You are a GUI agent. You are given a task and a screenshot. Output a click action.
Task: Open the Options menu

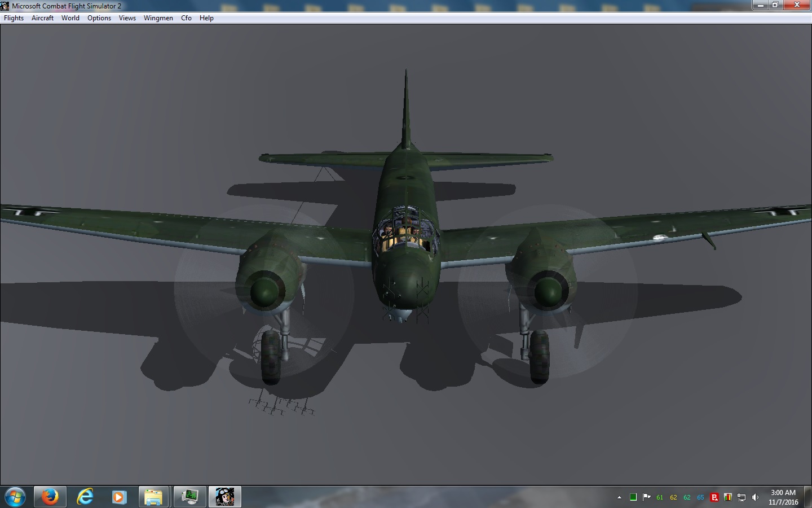point(99,18)
